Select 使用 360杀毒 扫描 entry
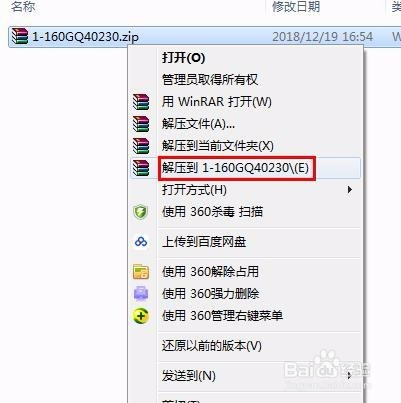This screenshot has width=401, height=403. tap(212, 212)
